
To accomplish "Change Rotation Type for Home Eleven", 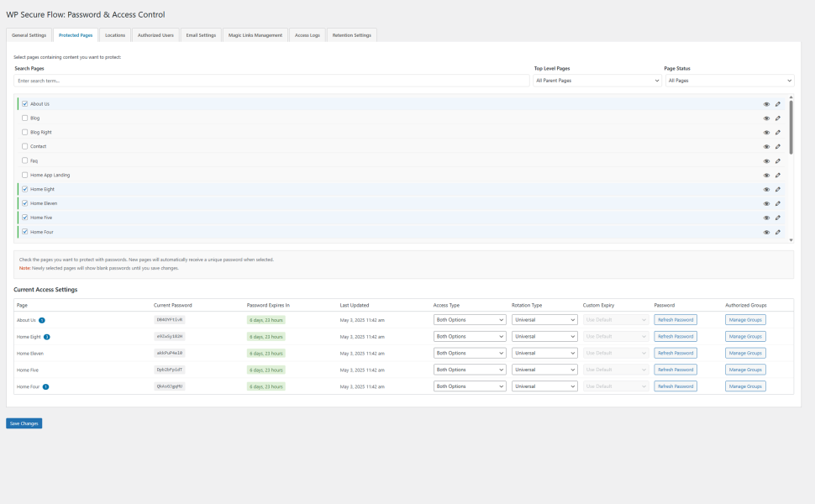I will click(544, 354).
